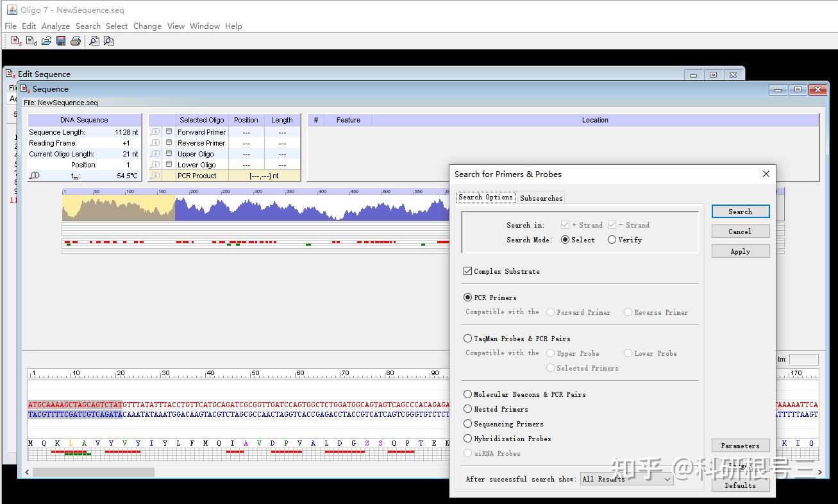Viewport: 838px width, 504px height.
Task: Click the New Database document toolbar icon
Action: (x=31, y=41)
